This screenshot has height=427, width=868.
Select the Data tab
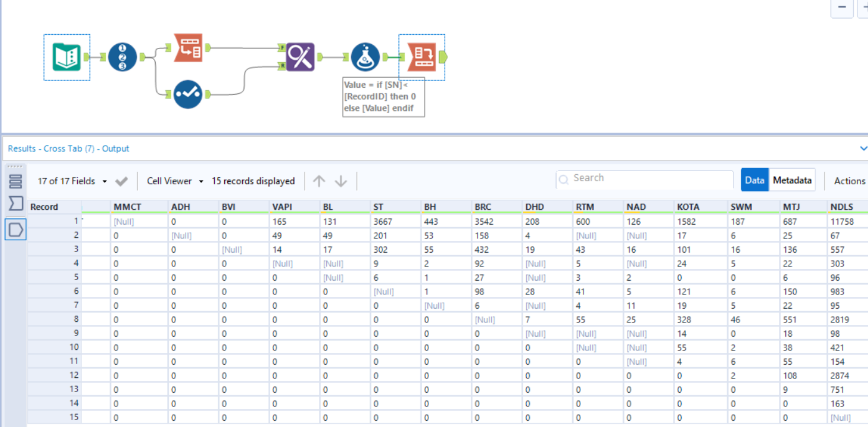click(755, 179)
